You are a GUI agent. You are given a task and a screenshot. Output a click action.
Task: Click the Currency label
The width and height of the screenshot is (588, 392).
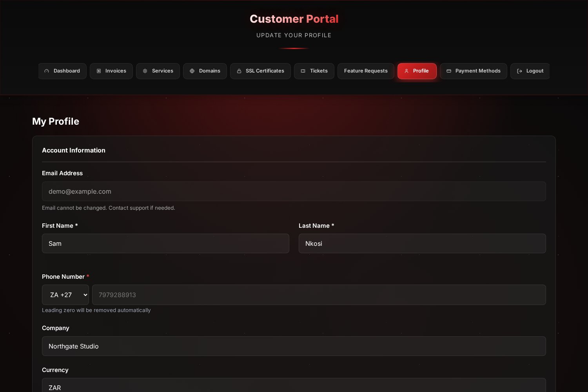[55, 370]
